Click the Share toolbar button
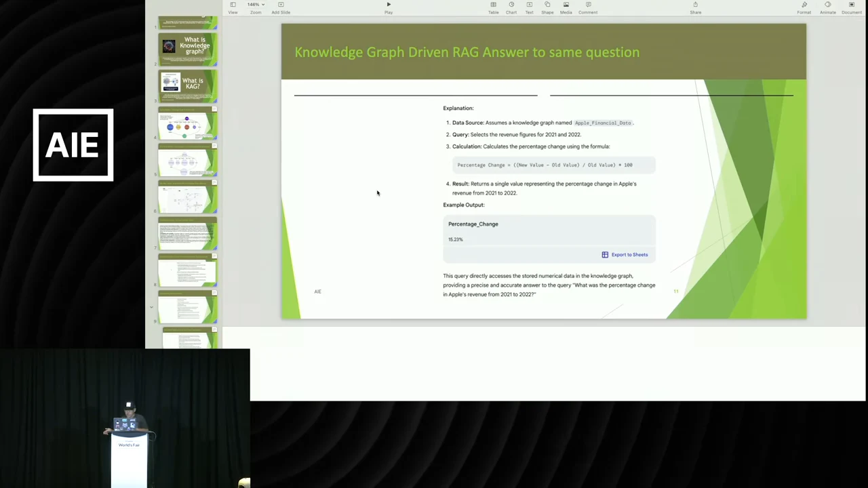 pos(695,7)
